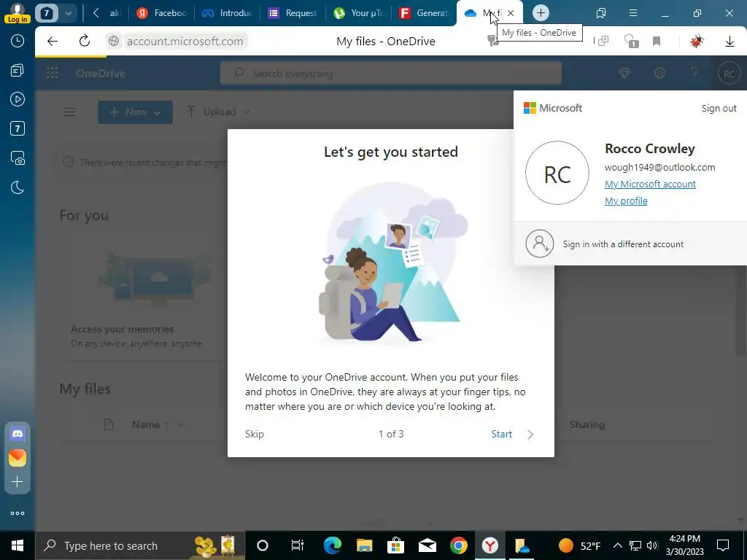Screen dimensions: 747x560
Task: Expand the New dropdown button
Action: point(135,112)
